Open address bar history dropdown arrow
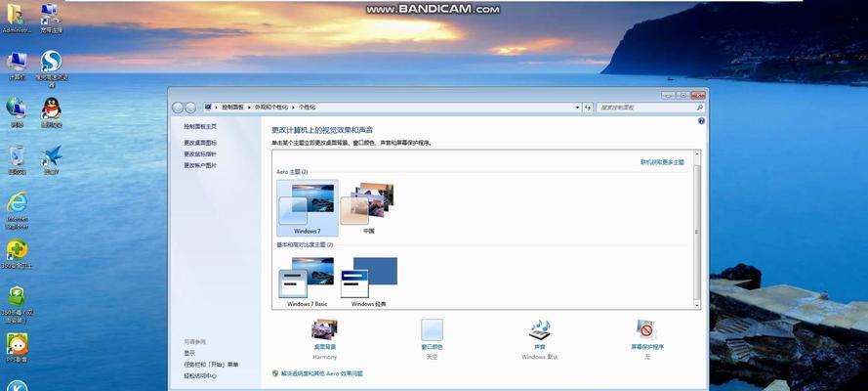 [x=577, y=108]
